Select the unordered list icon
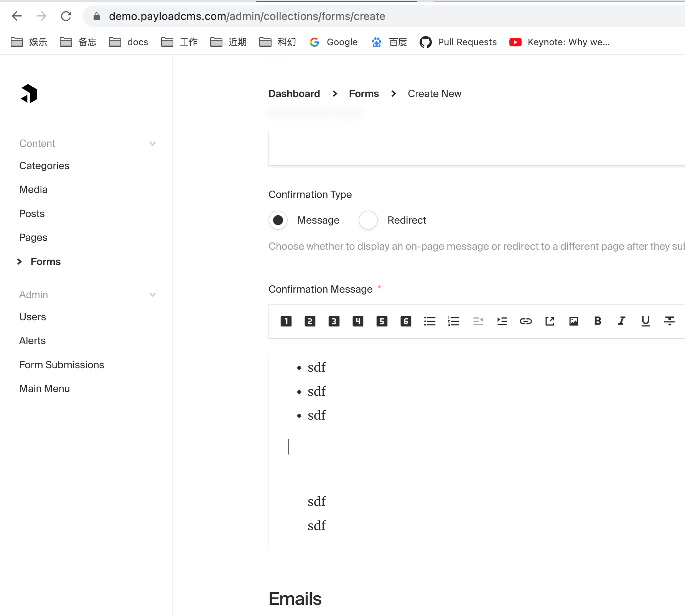This screenshot has height=616, width=685. [x=430, y=321]
